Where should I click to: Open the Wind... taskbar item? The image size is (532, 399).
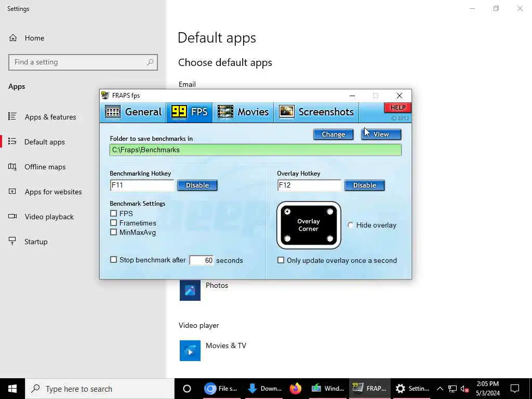click(x=327, y=389)
